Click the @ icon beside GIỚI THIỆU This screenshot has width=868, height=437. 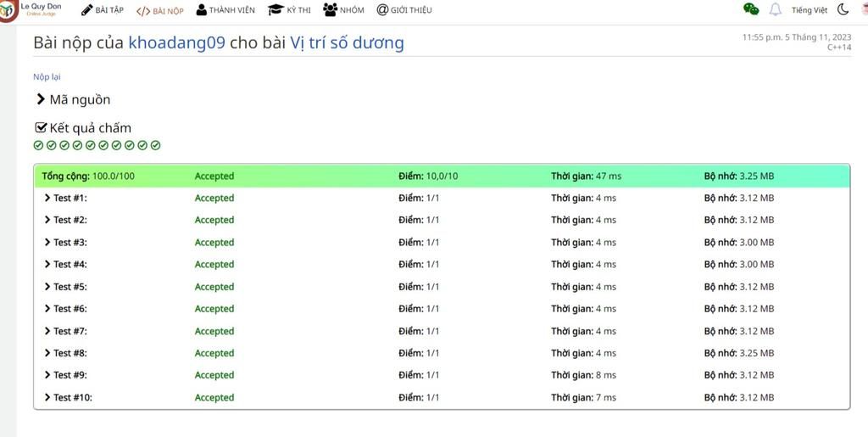click(x=382, y=9)
